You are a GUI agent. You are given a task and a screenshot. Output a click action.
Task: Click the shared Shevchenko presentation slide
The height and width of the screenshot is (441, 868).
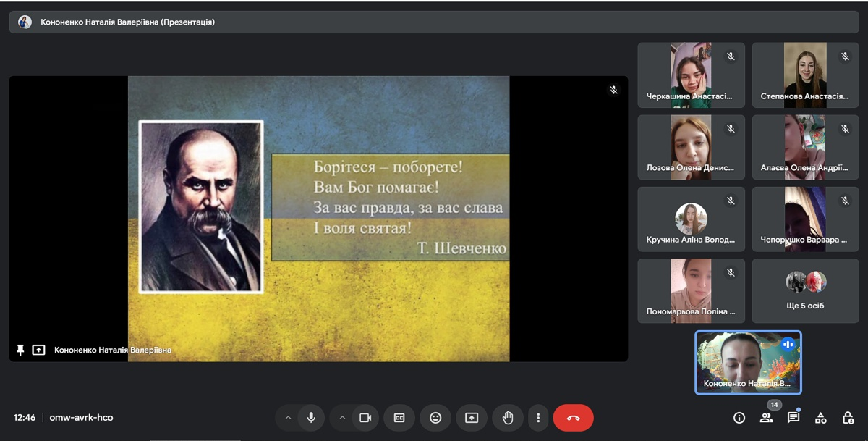pyautogui.click(x=319, y=219)
